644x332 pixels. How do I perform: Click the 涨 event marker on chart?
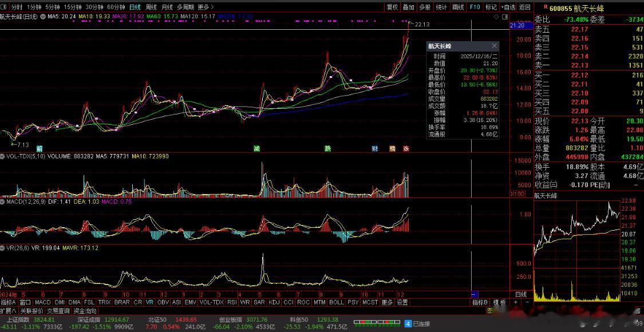[x=406, y=148]
